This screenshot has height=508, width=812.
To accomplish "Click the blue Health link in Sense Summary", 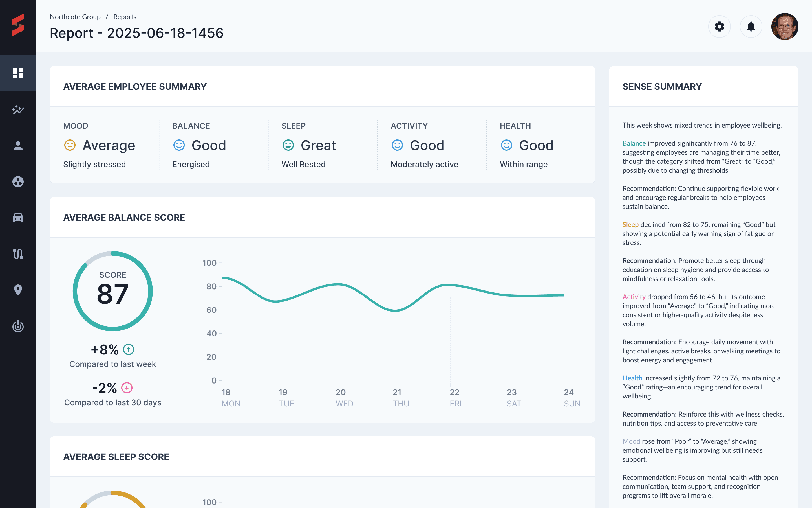I will (x=632, y=378).
